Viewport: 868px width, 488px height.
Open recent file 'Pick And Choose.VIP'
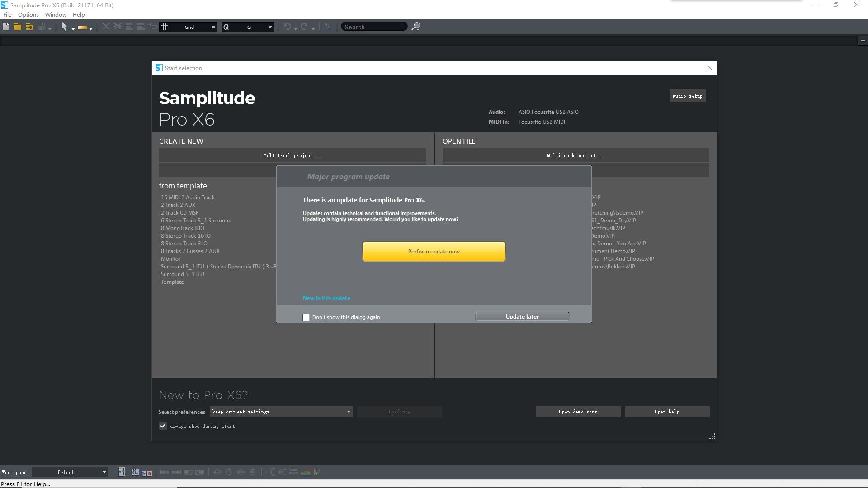tap(623, 258)
